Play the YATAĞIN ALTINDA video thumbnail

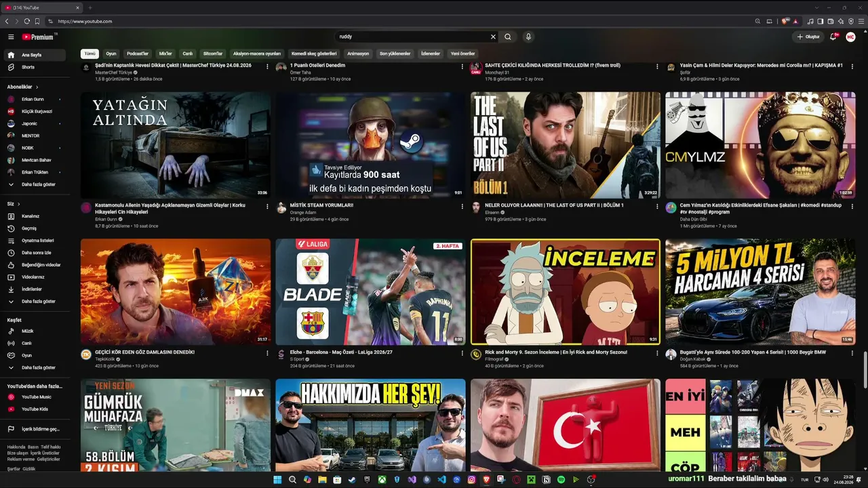(176, 145)
